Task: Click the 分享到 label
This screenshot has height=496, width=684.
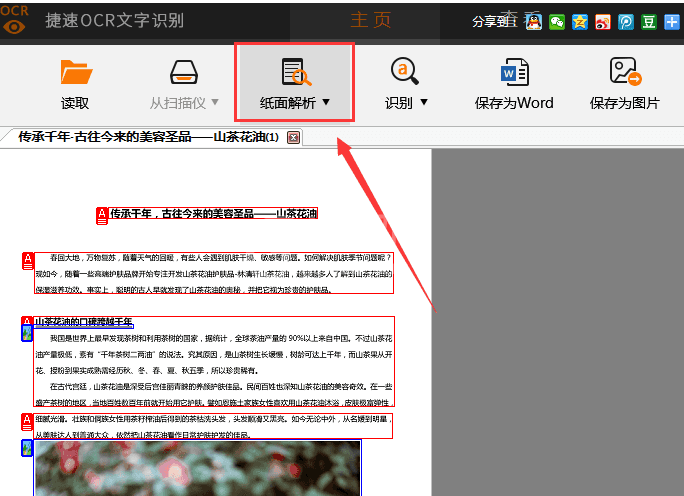Action: pos(495,21)
